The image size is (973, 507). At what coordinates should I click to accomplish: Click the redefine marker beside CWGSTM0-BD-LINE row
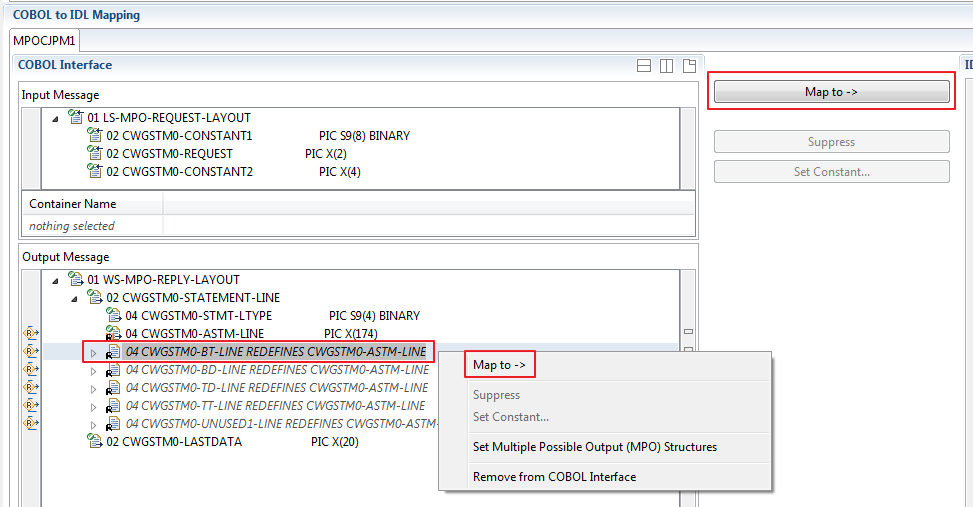(31, 369)
